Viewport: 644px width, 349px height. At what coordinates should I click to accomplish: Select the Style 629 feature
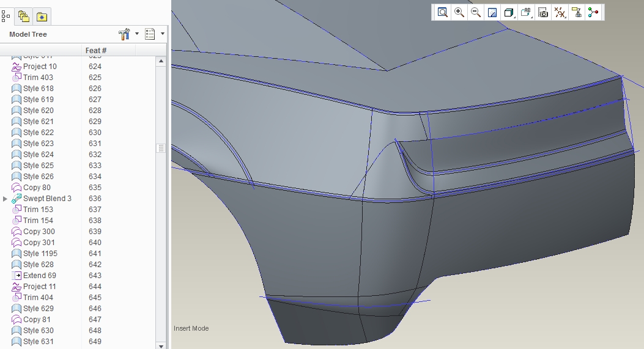coord(38,309)
